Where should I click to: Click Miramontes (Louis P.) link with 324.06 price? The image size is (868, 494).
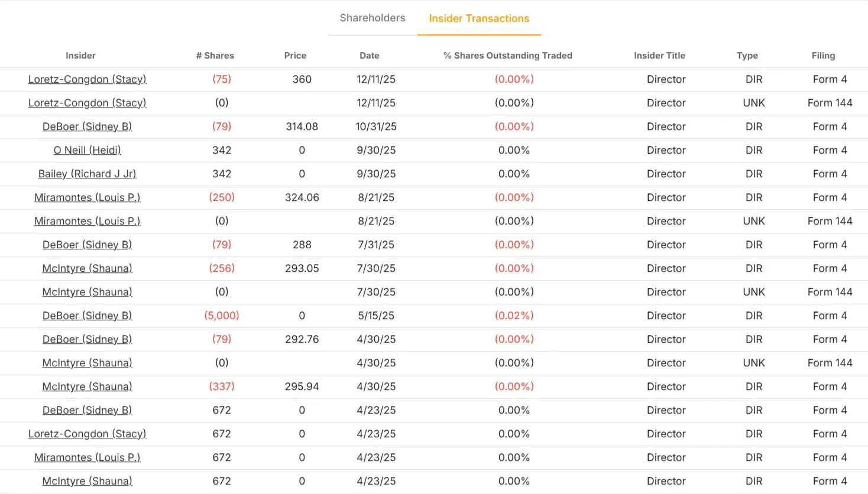pyautogui.click(x=87, y=197)
